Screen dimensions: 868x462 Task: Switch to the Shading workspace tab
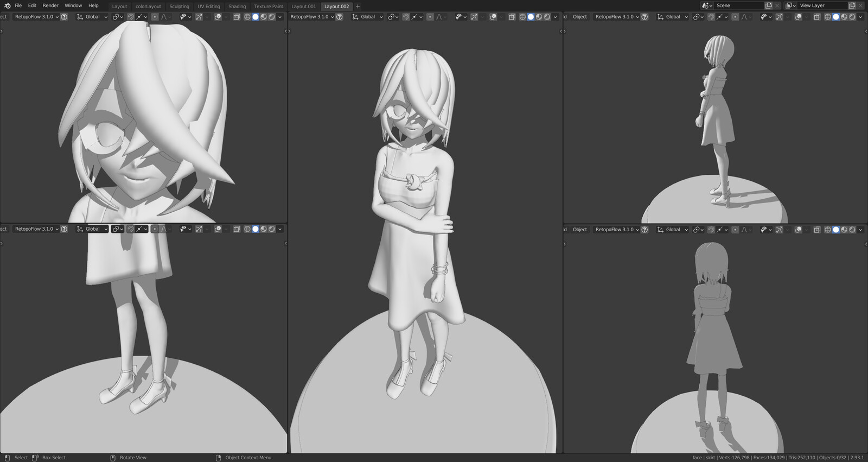(x=237, y=7)
